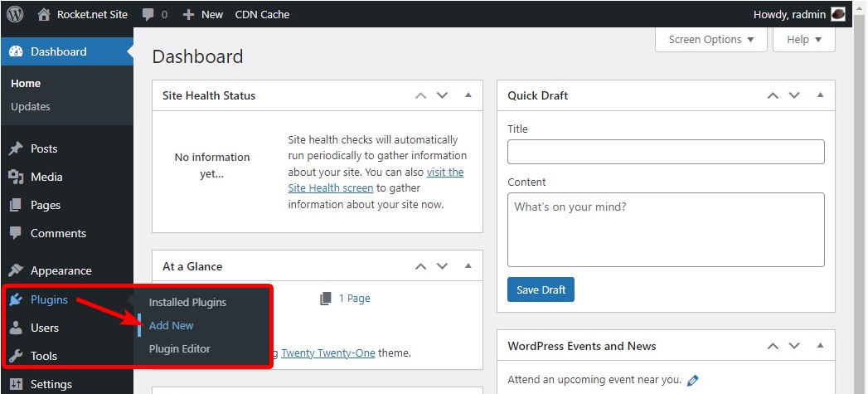Open comments bubble in admin bar
Image resolution: width=868 pixels, height=394 pixels.
pyautogui.click(x=148, y=15)
